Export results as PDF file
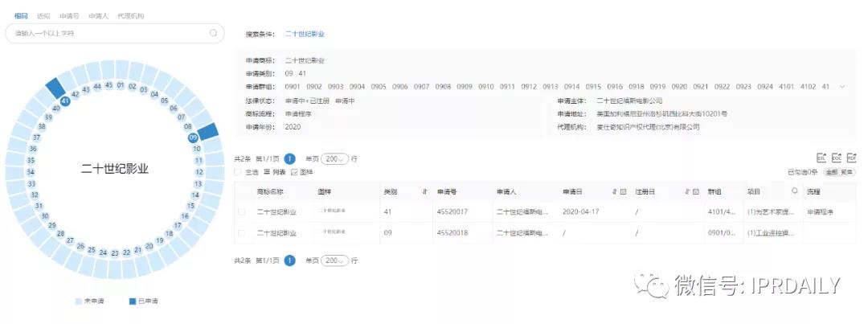This screenshot has height=324, width=868. [x=851, y=158]
